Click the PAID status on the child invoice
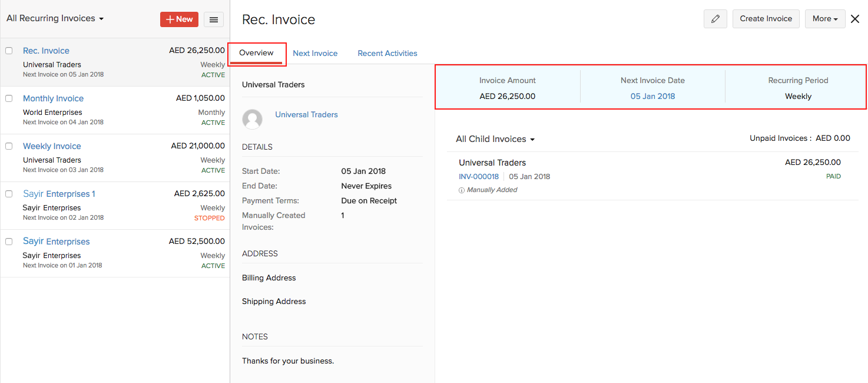868x383 pixels. click(x=833, y=176)
